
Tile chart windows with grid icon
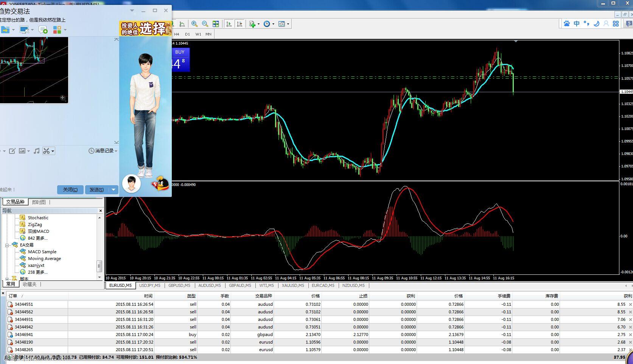[216, 24]
